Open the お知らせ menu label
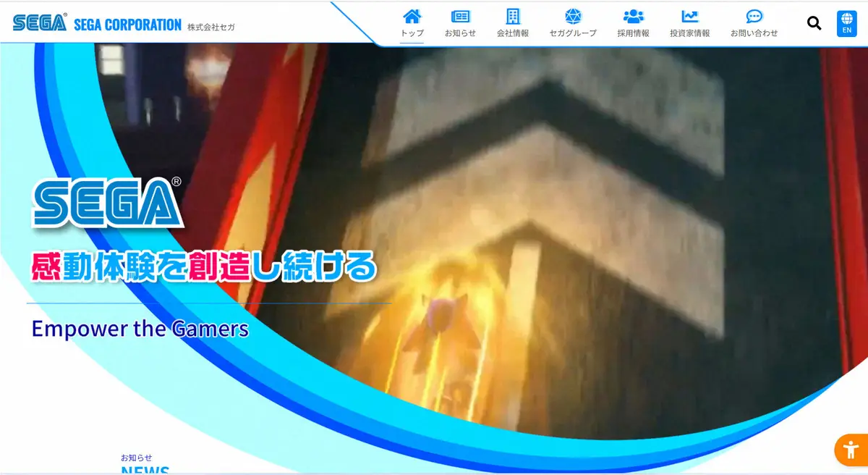The image size is (868, 475). (x=460, y=33)
